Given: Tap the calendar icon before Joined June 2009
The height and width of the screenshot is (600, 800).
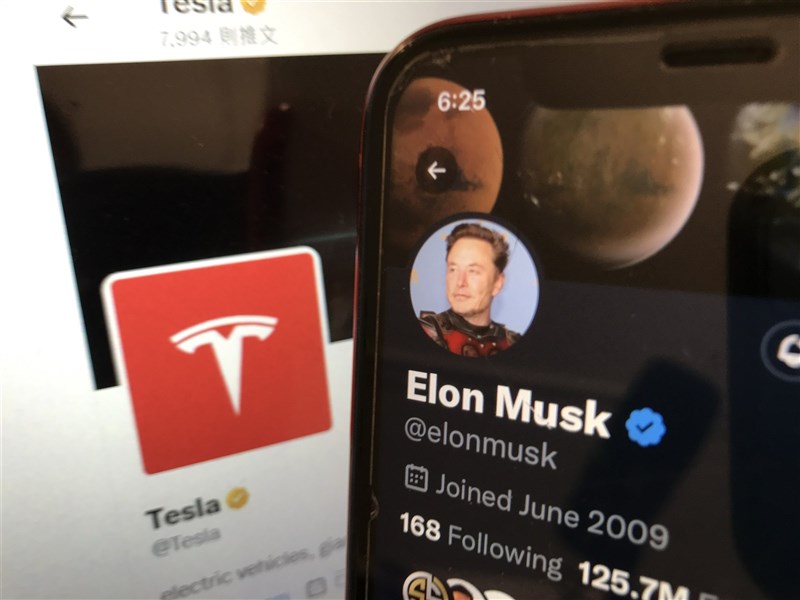Looking at the screenshot, I should tap(416, 478).
